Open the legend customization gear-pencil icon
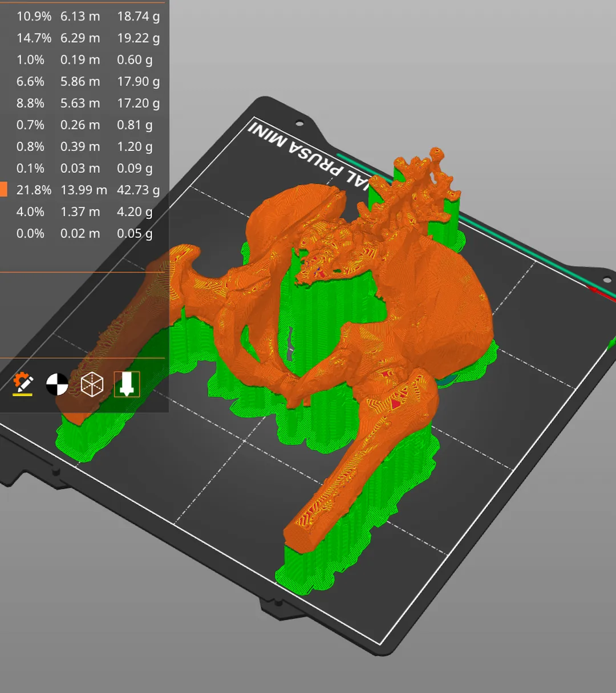The image size is (616, 693). coord(22,384)
